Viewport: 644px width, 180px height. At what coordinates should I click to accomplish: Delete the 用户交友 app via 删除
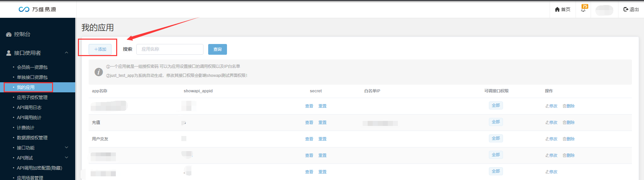point(569,139)
